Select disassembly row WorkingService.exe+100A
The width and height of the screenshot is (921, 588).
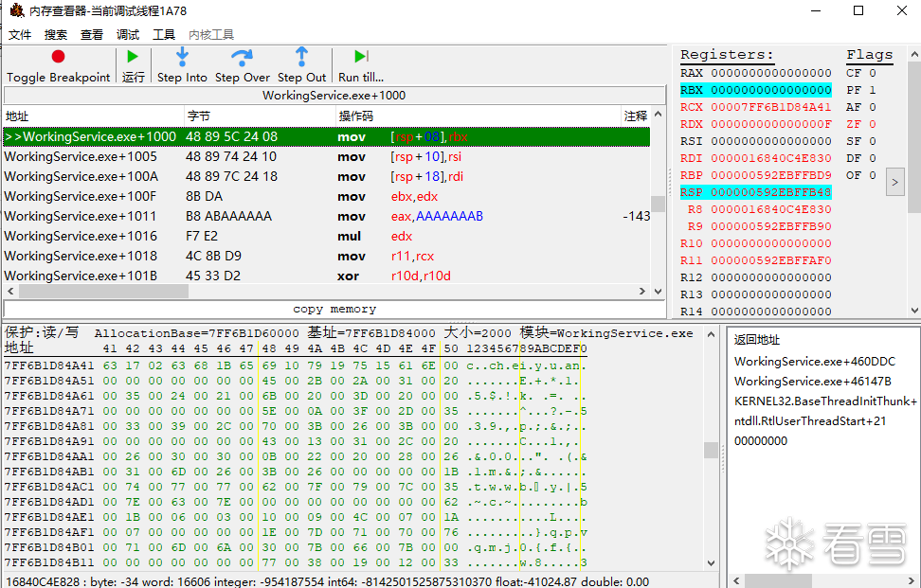pos(327,177)
